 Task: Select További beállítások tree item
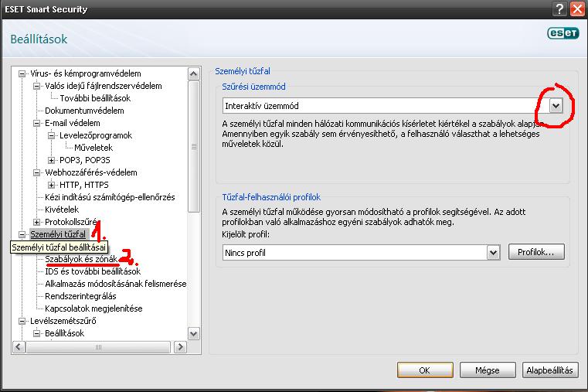95,98
